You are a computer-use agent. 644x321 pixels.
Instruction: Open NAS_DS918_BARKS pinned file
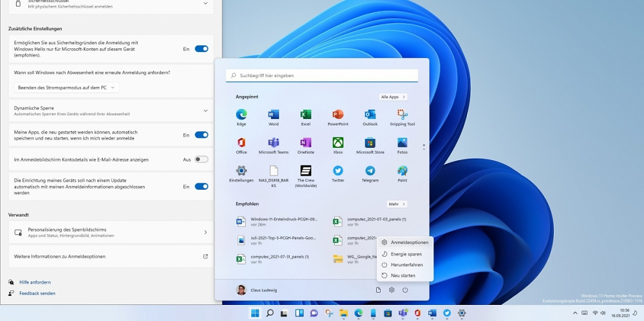[x=273, y=176]
